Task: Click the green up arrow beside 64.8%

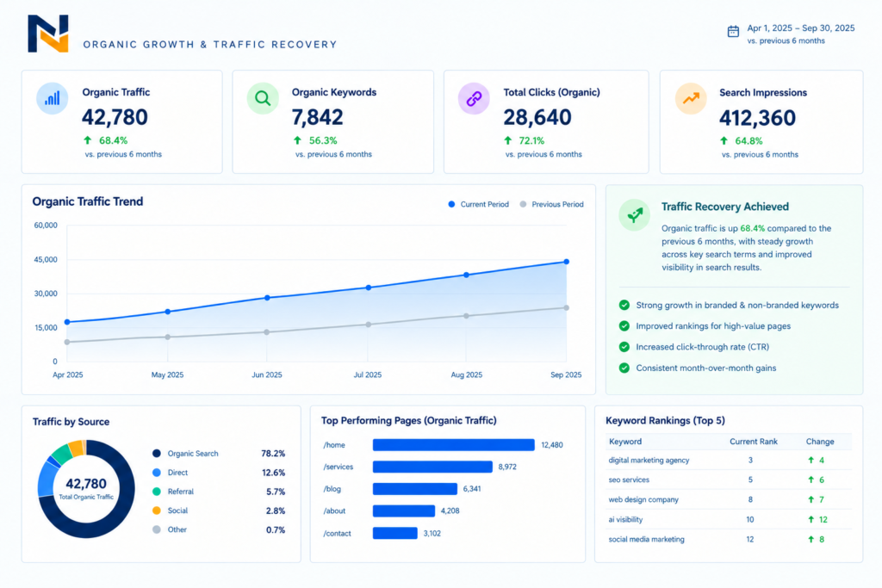Action: coord(724,140)
